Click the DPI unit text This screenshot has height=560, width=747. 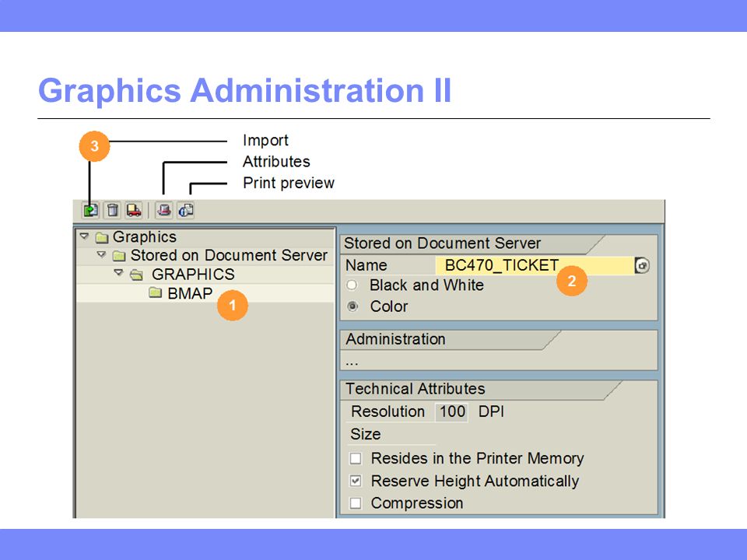(x=491, y=411)
